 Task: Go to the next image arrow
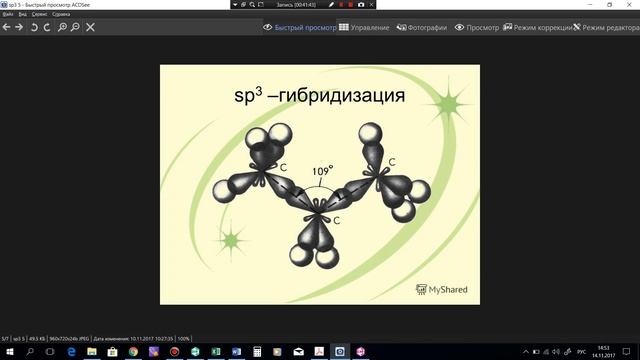point(19,27)
